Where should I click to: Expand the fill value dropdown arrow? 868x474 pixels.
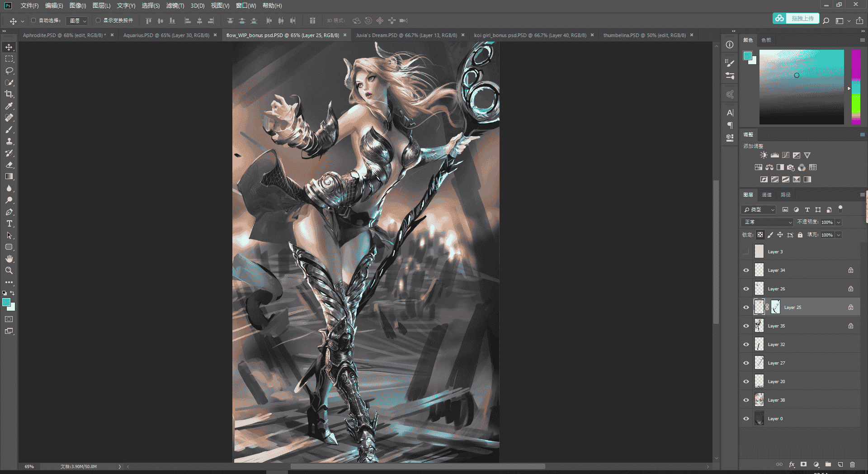coord(839,235)
